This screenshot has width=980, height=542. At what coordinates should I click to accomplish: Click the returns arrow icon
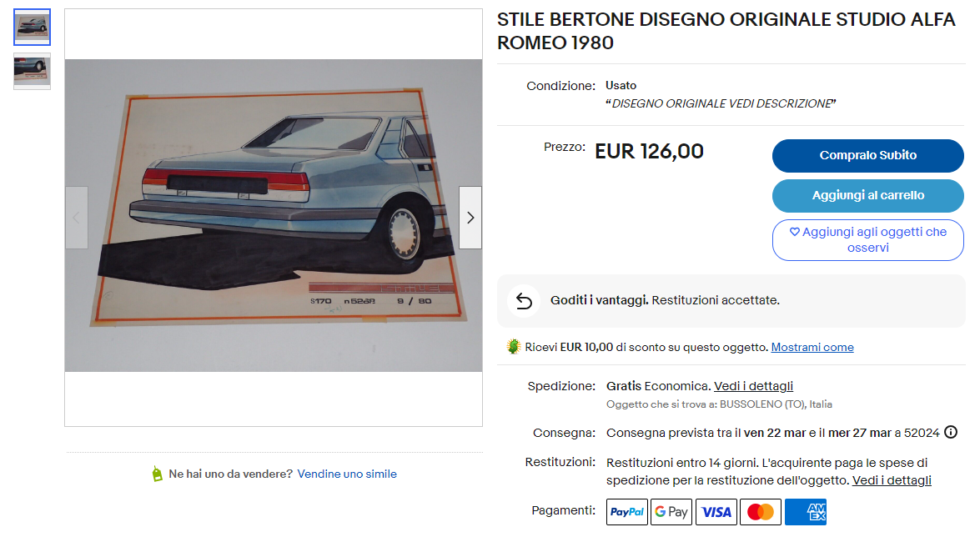click(524, 301)
